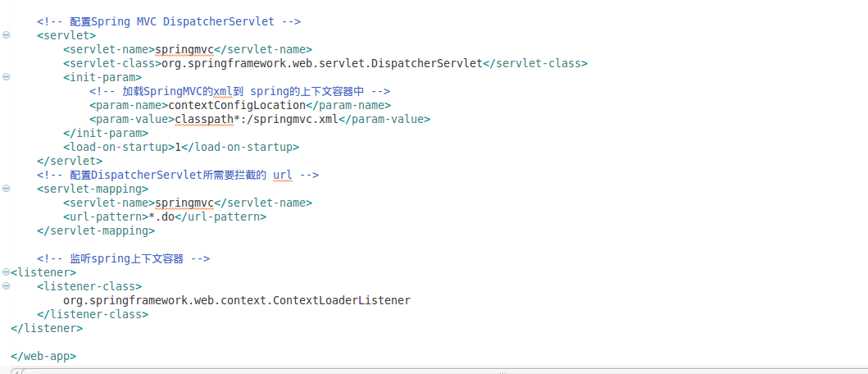
Task: Collapse the listener element fold marker
Action: (x=6, y=272)
